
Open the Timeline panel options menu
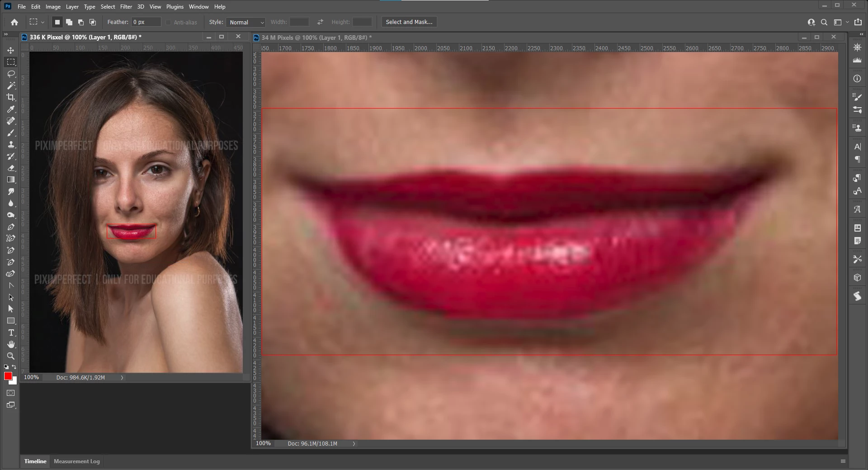point(843,461)
